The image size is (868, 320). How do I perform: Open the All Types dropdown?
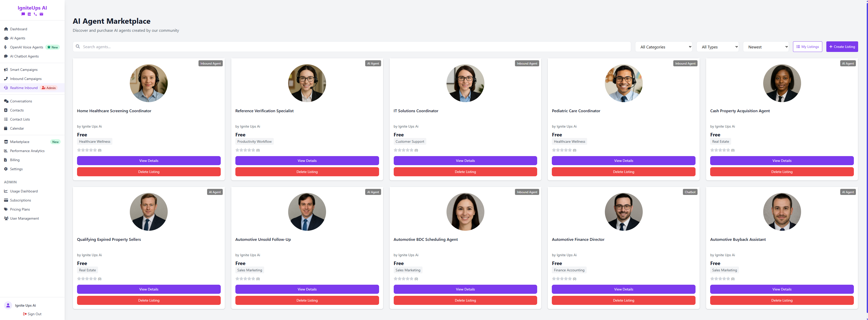[x=717, y=47]
